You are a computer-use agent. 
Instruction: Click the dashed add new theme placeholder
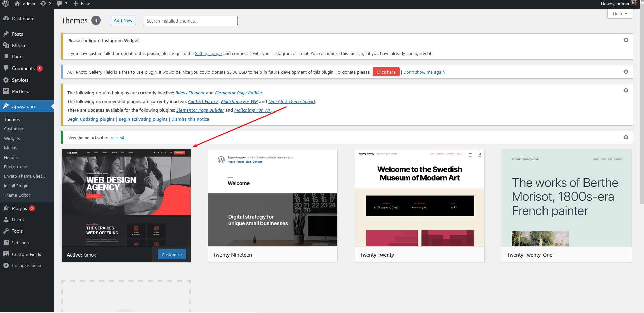click(x=126, y=296)
